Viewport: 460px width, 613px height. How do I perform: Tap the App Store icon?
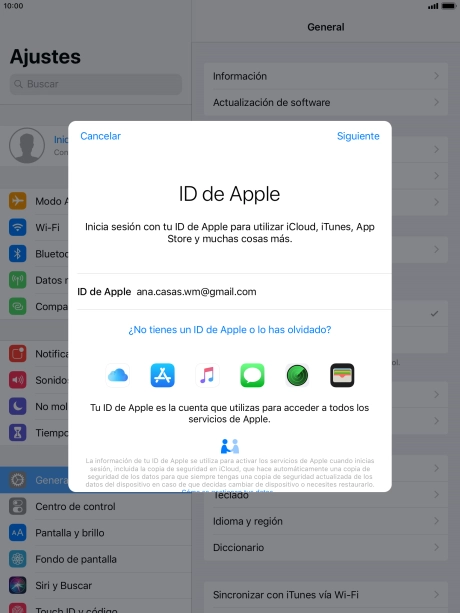click(163, 375)
